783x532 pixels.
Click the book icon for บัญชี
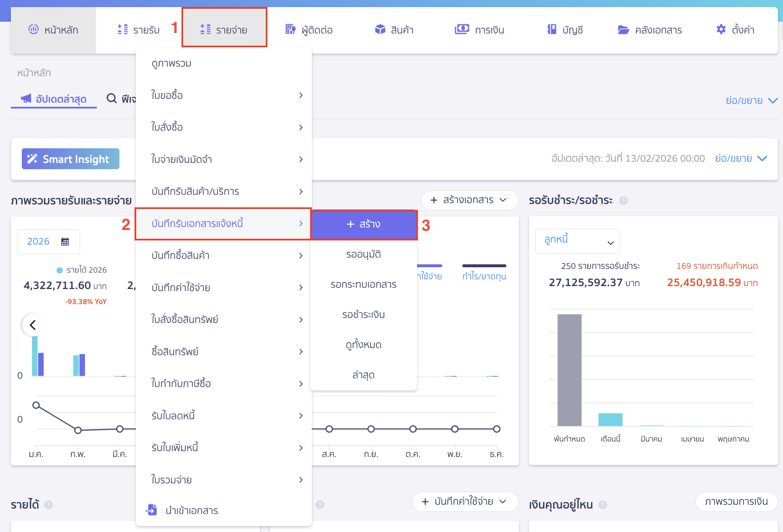pyautogui.click(x=552, y=29)
